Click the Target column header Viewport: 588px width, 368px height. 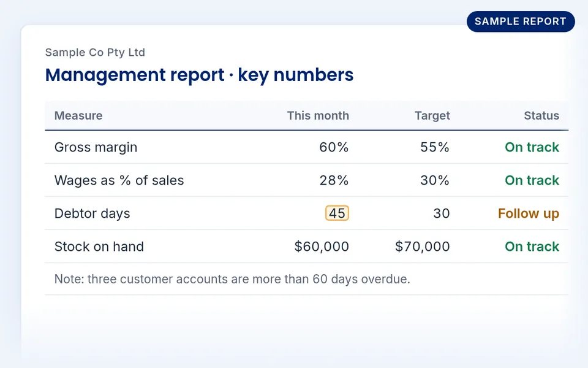432,116
